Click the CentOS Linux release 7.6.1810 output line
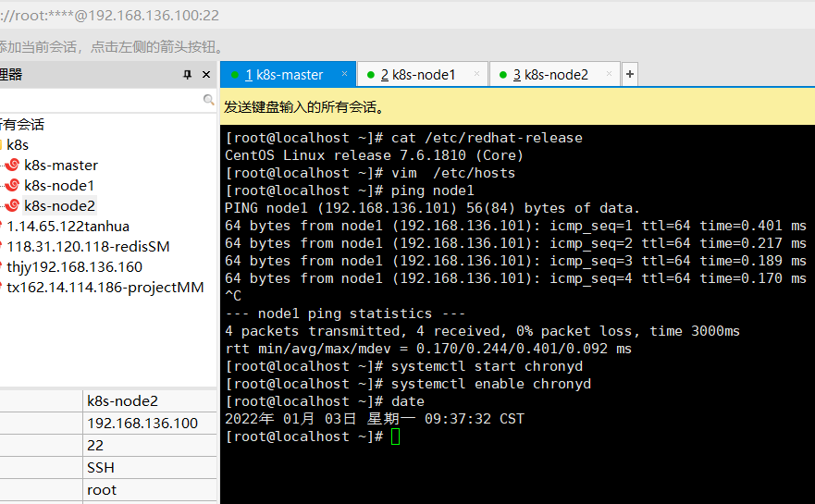Image resolution: width=815 pixels, height=504 pixels. coord(374,155)
